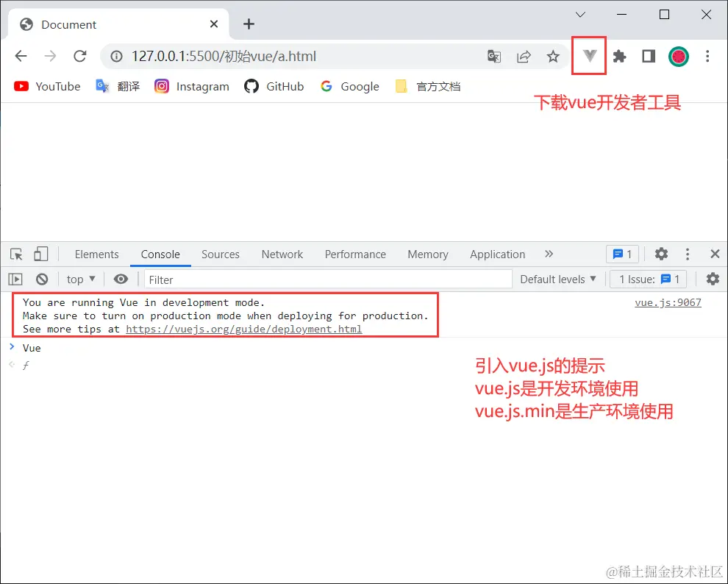Click the 1 Issue button in the console toolbar

(x=648, y=279)
